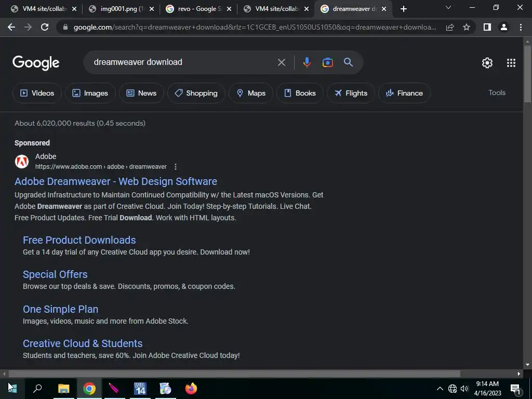Open the Special Offers link

[55, 274]
